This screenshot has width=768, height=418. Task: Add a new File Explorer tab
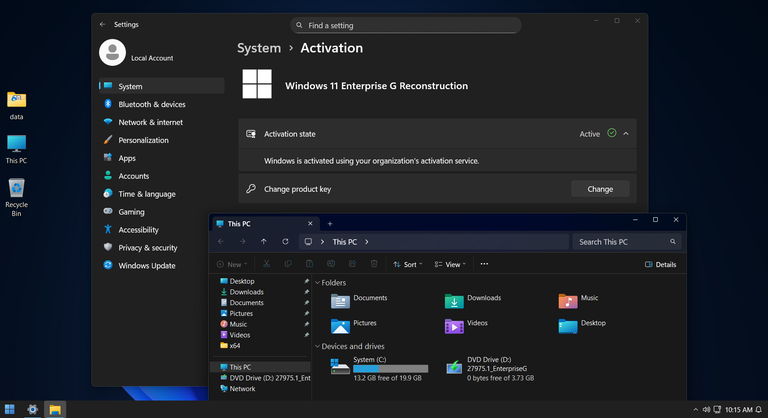pyautogui.click(x=330, y=223)
